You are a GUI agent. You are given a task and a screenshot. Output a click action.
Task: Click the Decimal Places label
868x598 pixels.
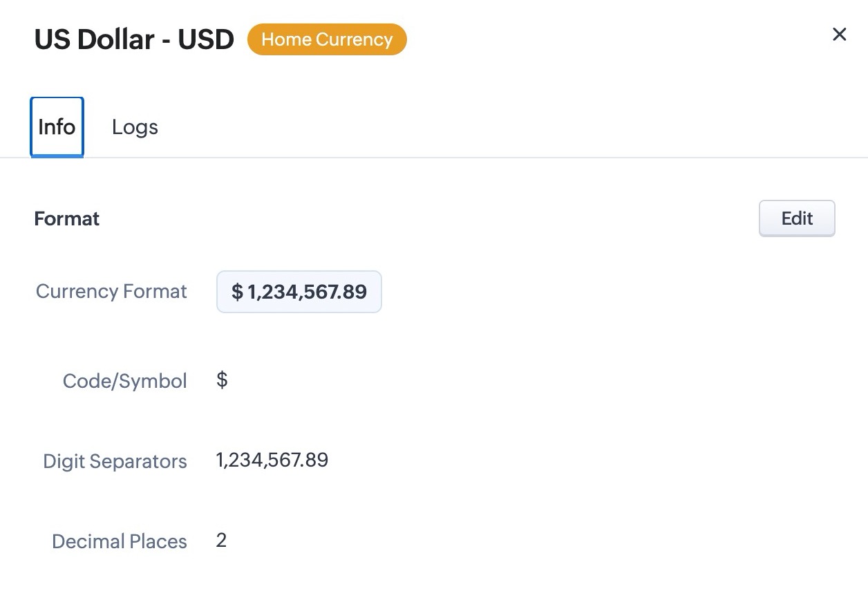click(x=119, y=541)
